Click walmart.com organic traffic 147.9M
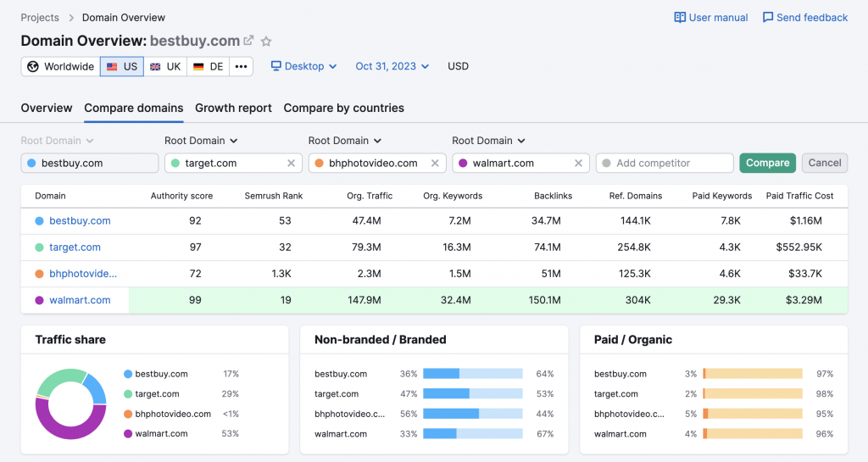868x462 pixels. (364, 300)
